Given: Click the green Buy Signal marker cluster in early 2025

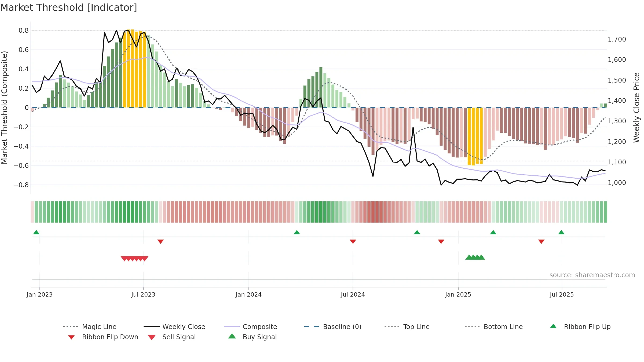Looking at the screenshot, I should click(475, 257).
